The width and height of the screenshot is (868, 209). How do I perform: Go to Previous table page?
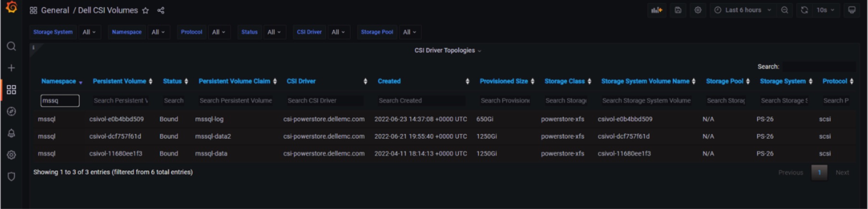(x=791, y=172)
